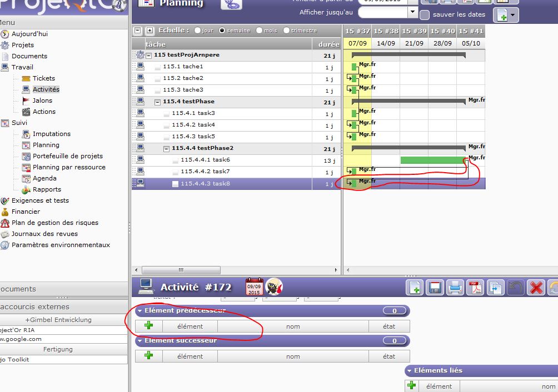Save the activity with floppy disk icon
The height and width of the screenshot is (392, 558).
[x=435, y=288]
